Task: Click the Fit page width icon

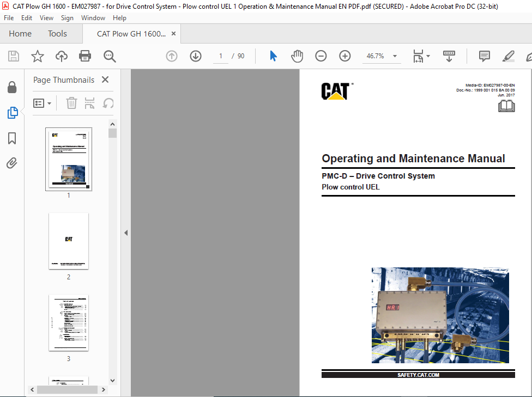Action: (x=418, y=56)
